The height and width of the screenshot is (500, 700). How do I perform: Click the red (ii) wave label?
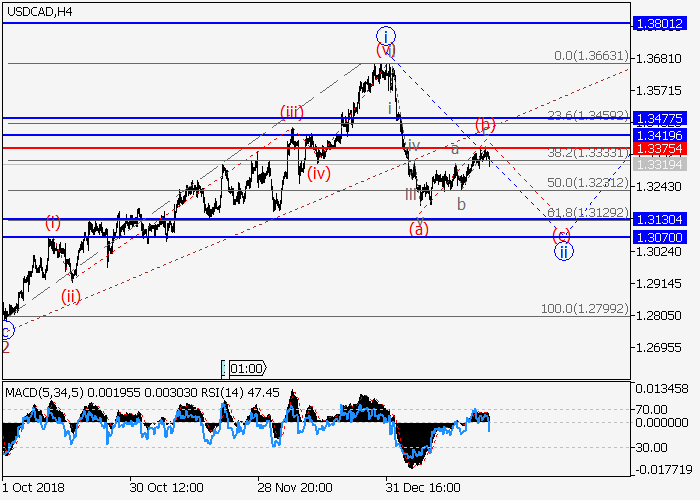71,295
